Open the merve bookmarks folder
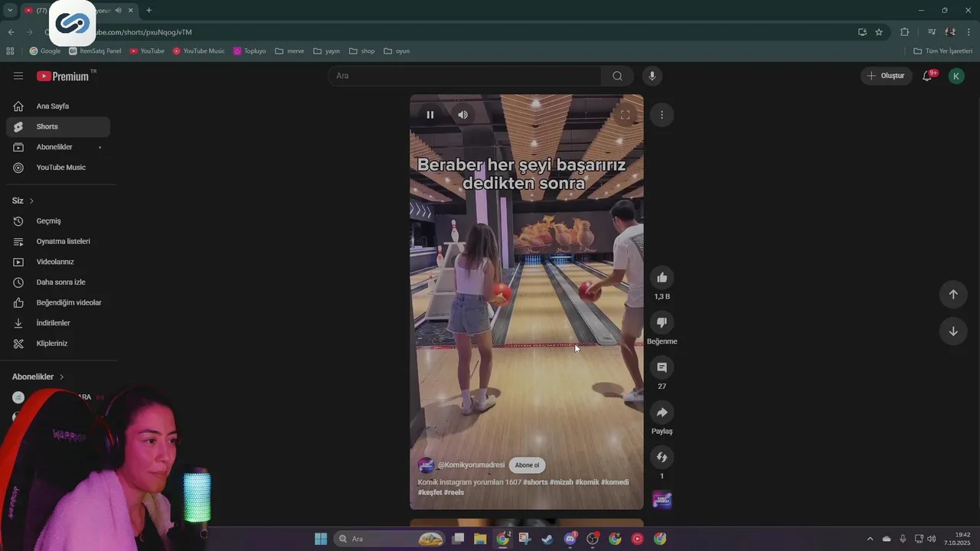 289,51
